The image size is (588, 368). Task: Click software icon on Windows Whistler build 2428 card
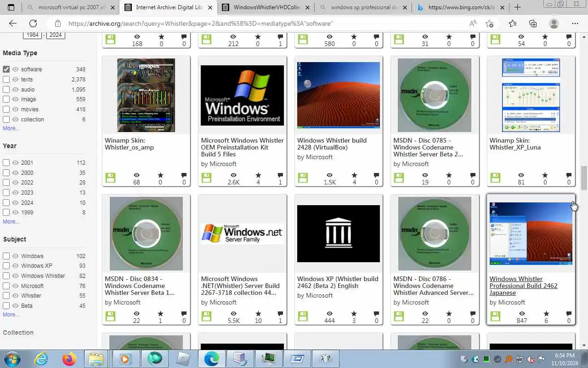pyautogui.click(x=303, y=178)
